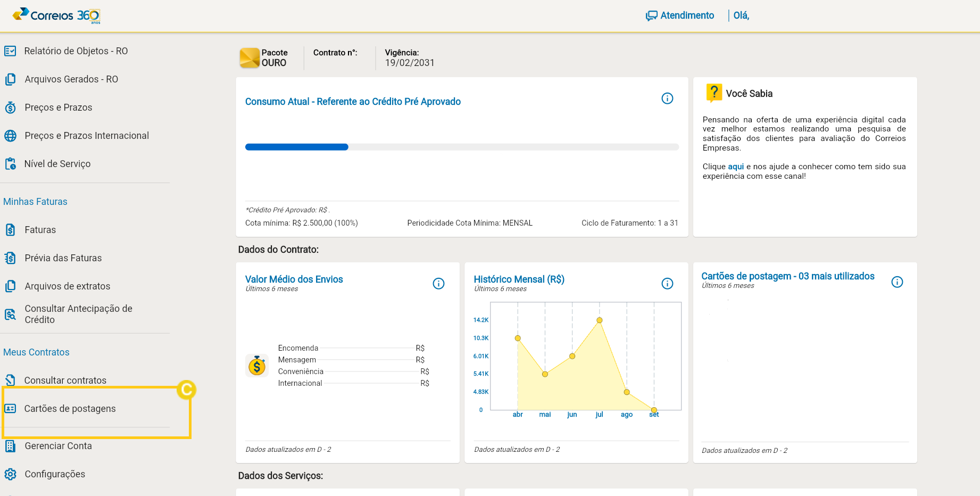Click the Contrato nº label
Image resolution: width=980 pixels, height=496 pixels.
(x=335, y=53)
